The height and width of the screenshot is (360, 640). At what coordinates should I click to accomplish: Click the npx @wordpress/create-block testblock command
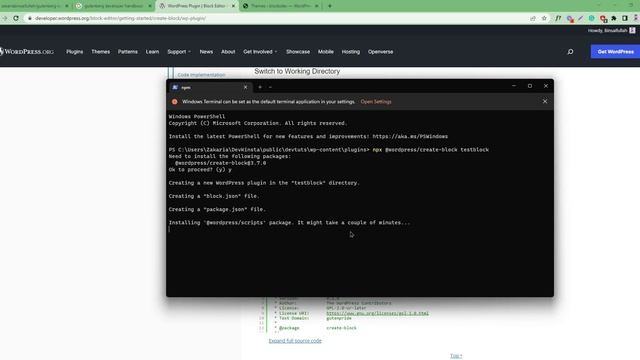(x=431, y=150)
